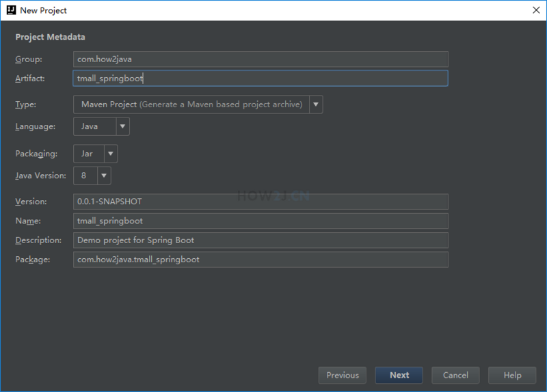Click the Name input field

(261, 221)
